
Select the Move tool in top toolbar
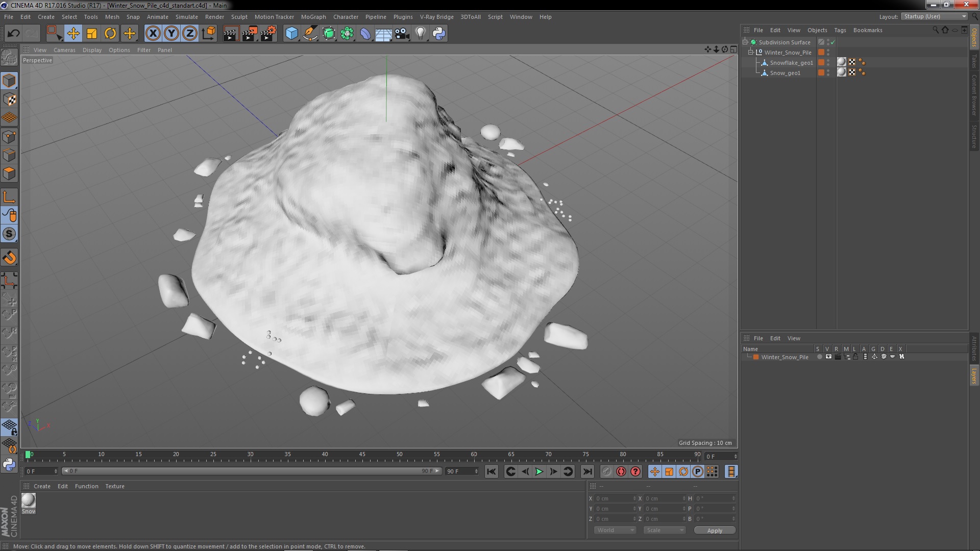click(x=73, y=34)
